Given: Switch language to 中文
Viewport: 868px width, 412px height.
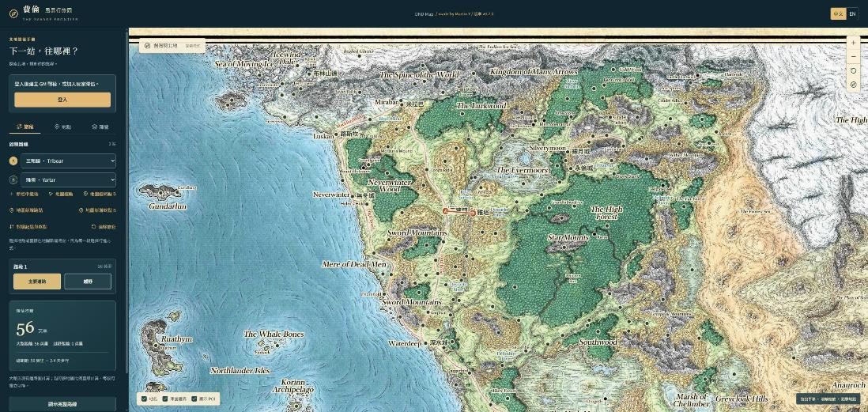Looking at the screenshot, I should (838, 14).
